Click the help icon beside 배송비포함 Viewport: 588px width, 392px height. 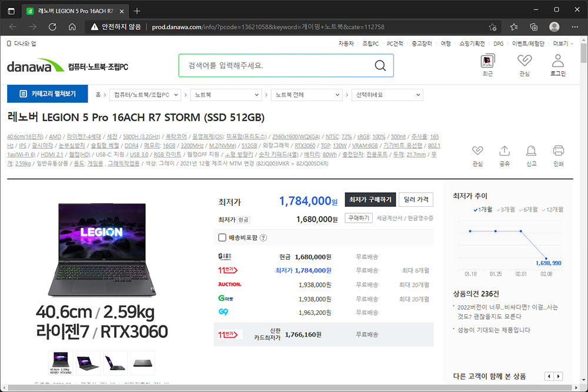pos(263,237)
